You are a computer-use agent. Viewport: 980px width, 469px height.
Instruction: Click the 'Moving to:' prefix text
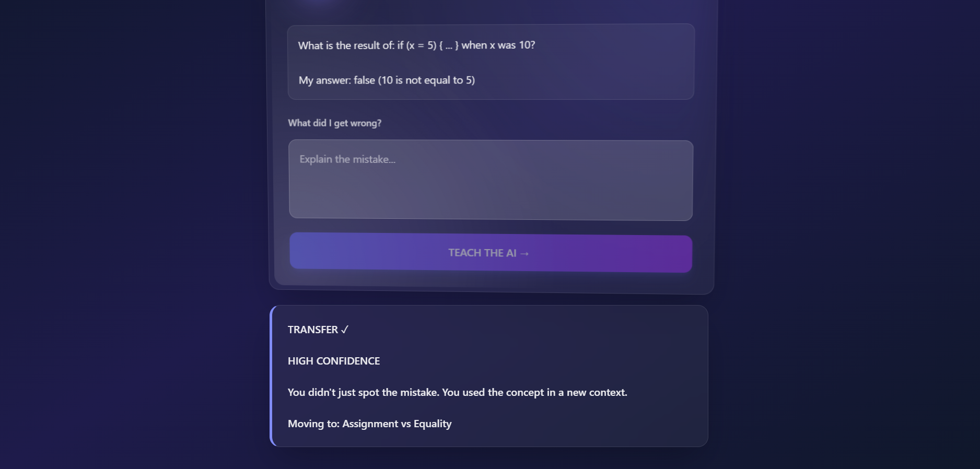[x=313, y=424]
